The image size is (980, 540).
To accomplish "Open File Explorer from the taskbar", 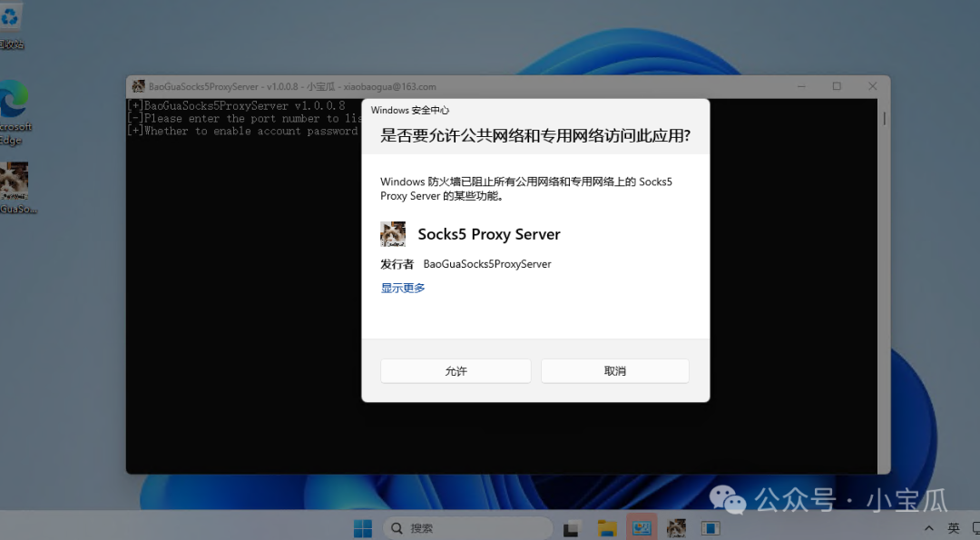I will click(607, 528).
